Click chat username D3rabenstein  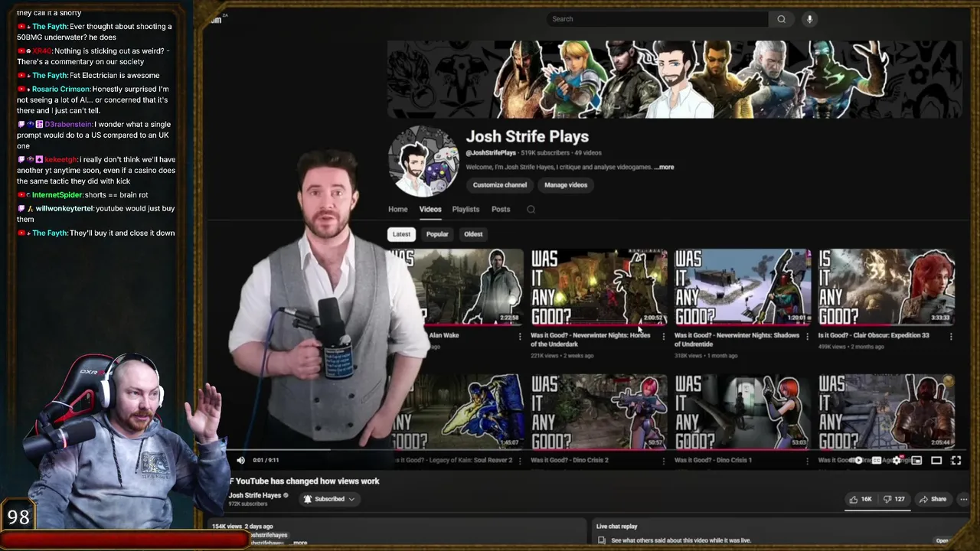(x=69, y=124)
